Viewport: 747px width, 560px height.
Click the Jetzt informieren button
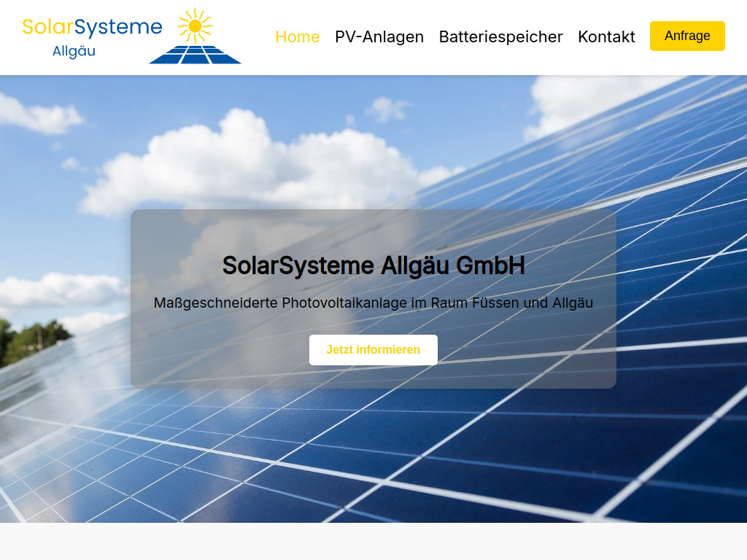tap(373, 349)
